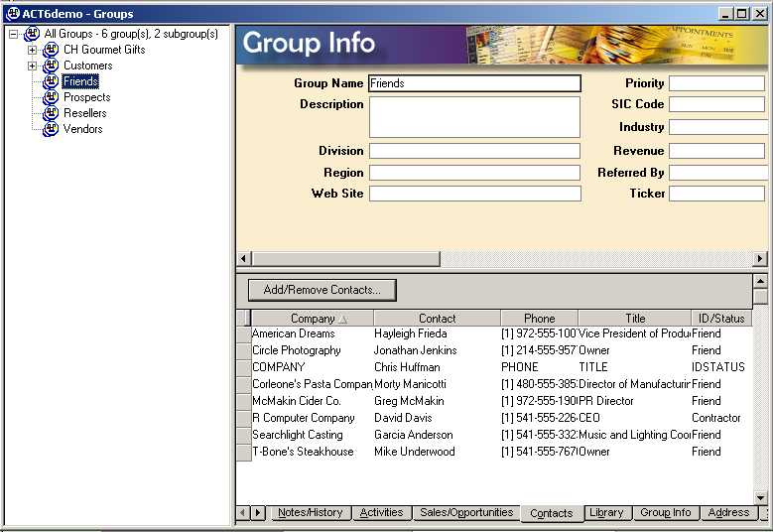Click the Contractor status cell
This screenshot has height=532, width=773.
(x=721, y=418)
